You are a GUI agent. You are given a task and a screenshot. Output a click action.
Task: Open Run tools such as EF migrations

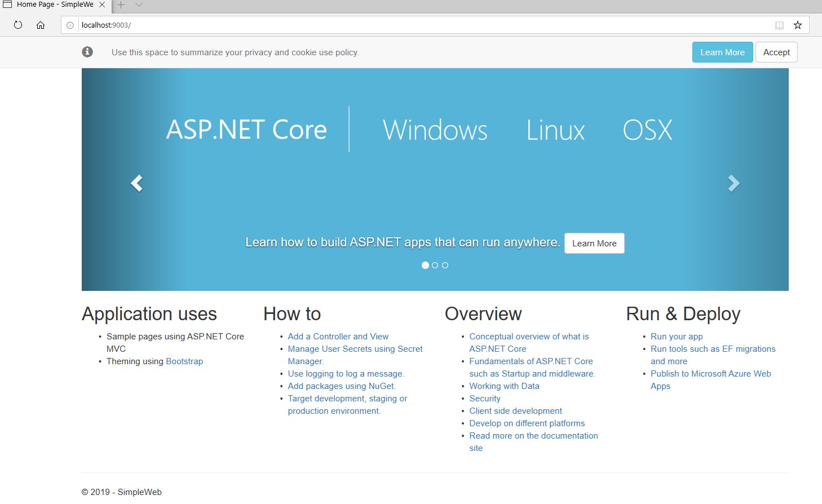coord(713,355)
